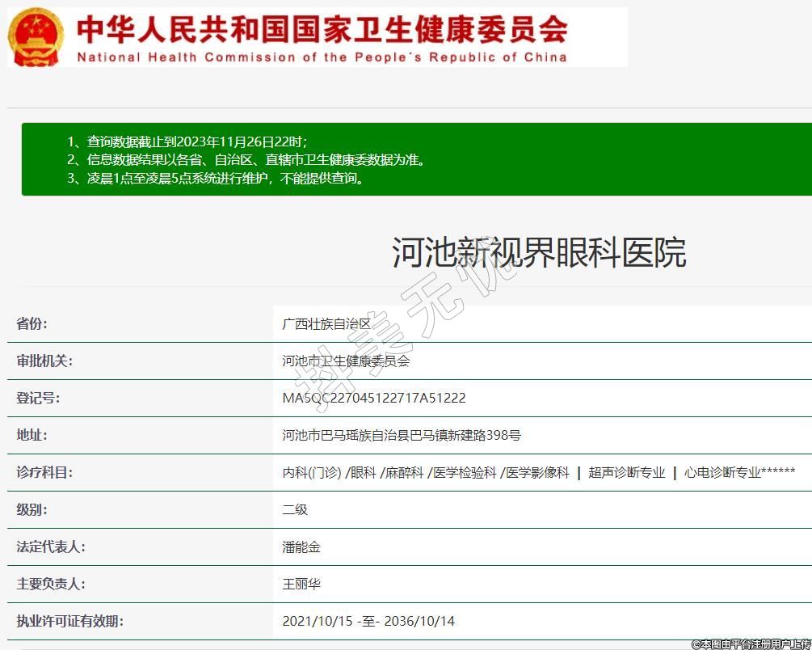This screenshot has height=650, width=812.
Task: Click the approving authority 河池市卫生健康委员会
Action: pyautogui.click(x=346, y=361)
